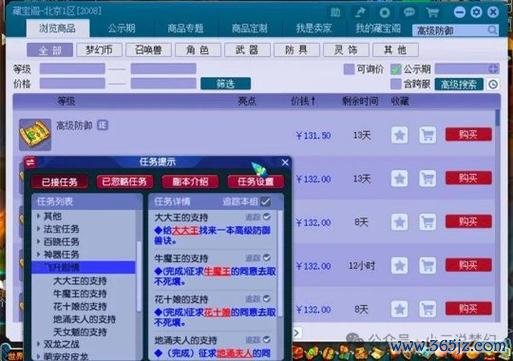Image resolution: width=513 pixels, height=361 pixels.
Task: Click 购买 on the 12小时 row
Action: [468, 265]
